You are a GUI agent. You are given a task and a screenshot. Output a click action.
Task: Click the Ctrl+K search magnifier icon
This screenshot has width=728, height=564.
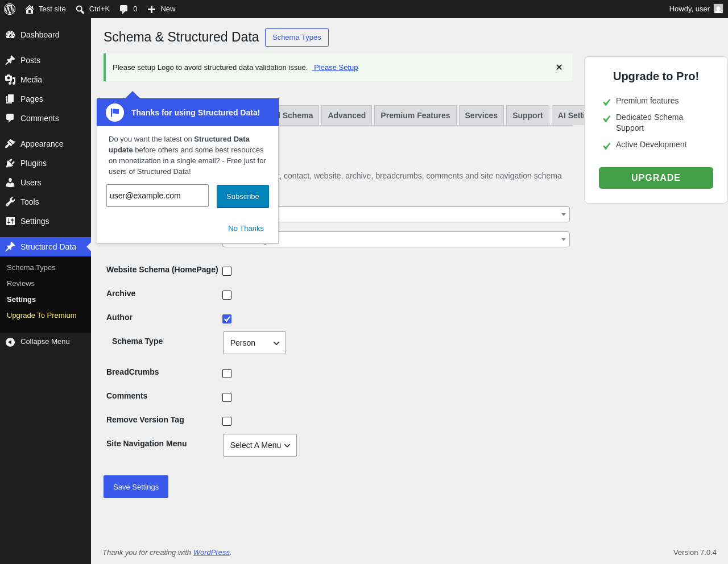click(x=80, y=9)
